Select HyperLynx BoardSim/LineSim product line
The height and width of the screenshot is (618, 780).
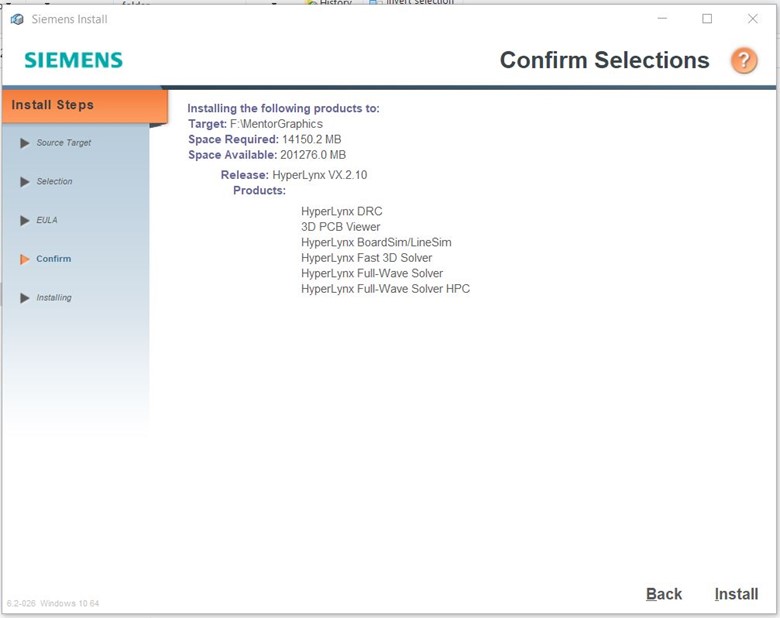pyautogui.click(x=376, y=242)
